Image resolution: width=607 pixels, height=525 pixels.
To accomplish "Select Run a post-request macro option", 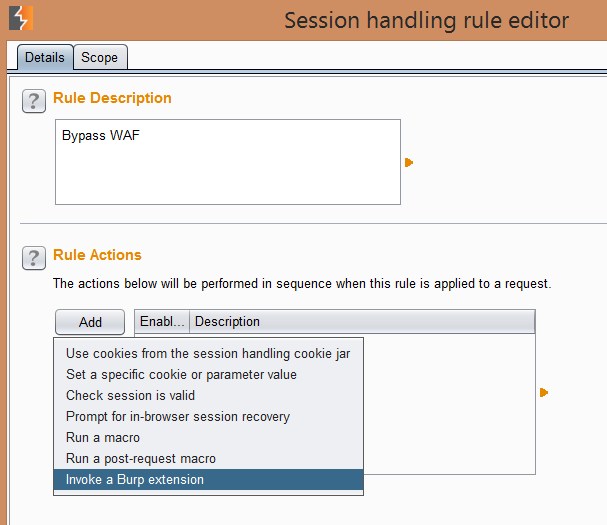I will (208, 458).
